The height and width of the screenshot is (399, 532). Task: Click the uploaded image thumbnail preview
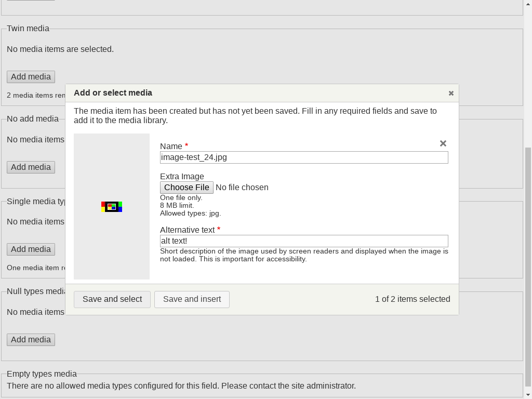point(112,207)
